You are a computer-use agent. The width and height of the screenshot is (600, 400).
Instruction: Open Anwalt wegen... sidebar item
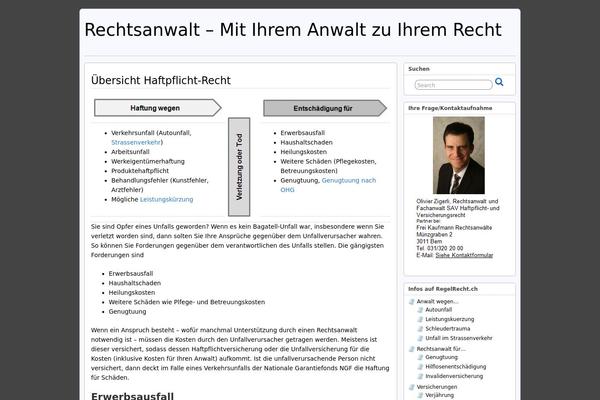tap(437, 302)
